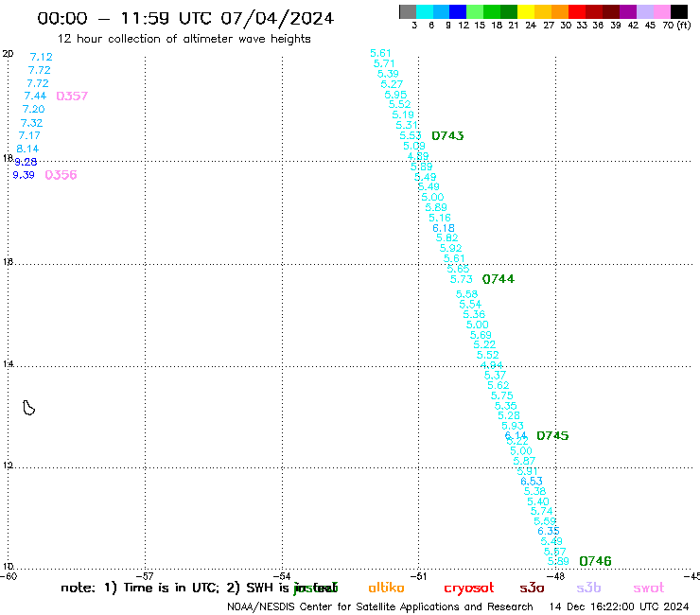
Task: Click wave height value '5.39'
Action: tap(388, 74)
